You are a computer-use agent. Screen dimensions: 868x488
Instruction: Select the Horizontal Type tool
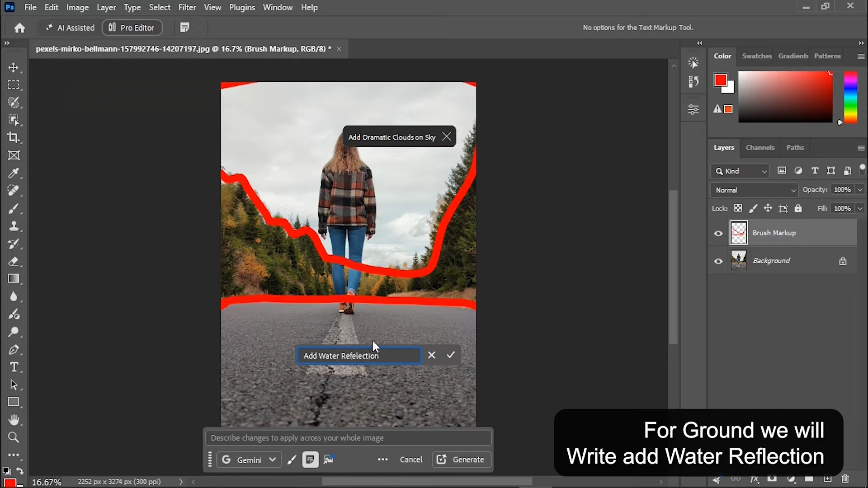pos(14,367)
